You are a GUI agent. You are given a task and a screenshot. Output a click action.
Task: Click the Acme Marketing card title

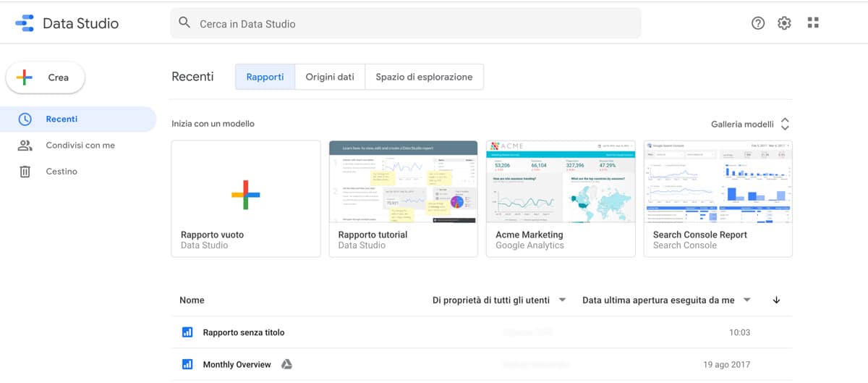pos(529,235)
